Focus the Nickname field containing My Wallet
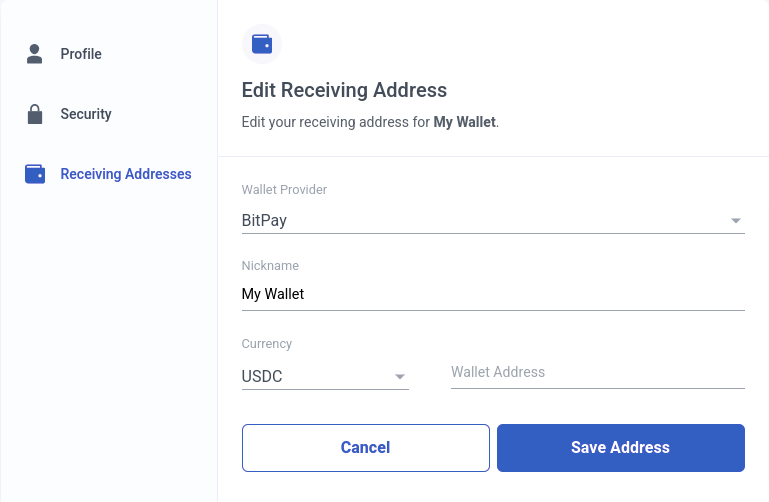 493,294
